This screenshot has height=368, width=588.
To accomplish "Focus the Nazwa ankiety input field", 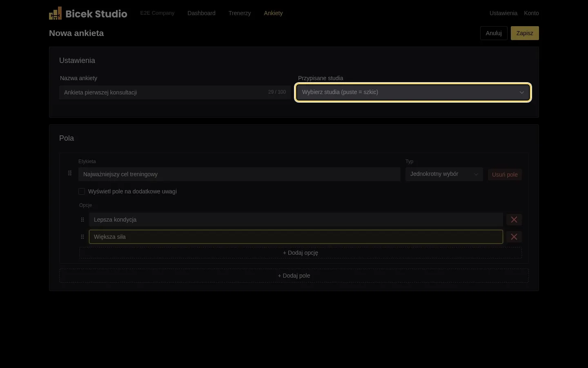I will pos(175,92).
